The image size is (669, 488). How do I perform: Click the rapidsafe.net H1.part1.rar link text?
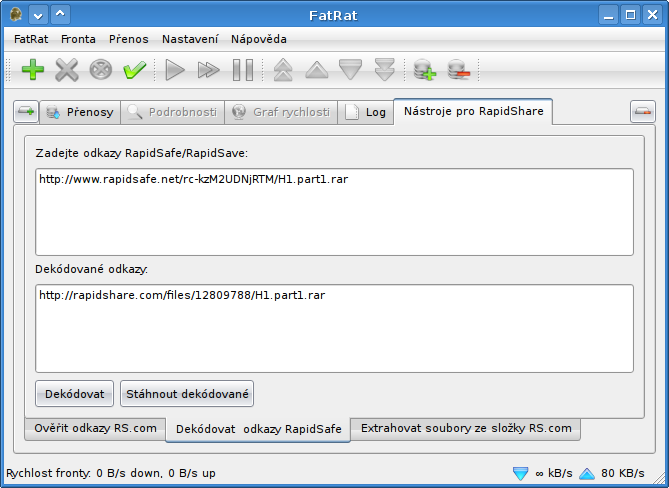[x=194, y=179]
